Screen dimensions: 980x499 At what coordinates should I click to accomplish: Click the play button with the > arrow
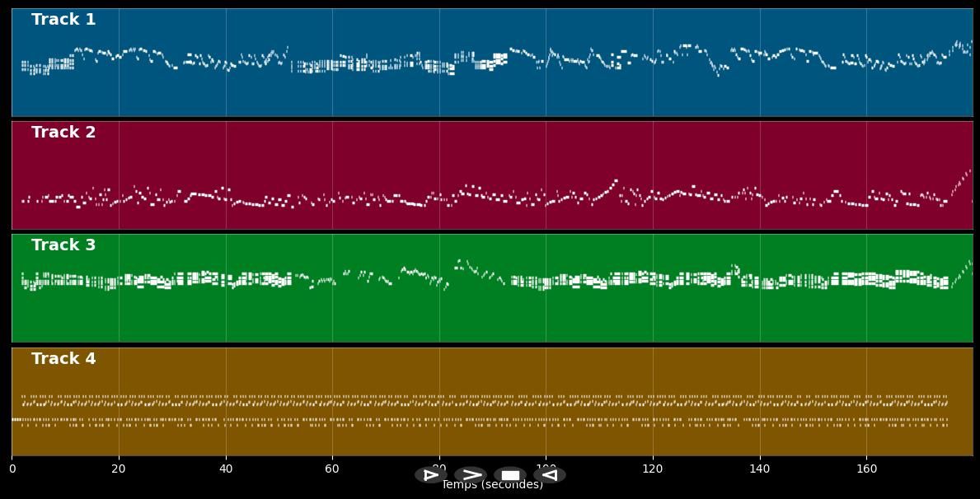click(x=471, y=475)
